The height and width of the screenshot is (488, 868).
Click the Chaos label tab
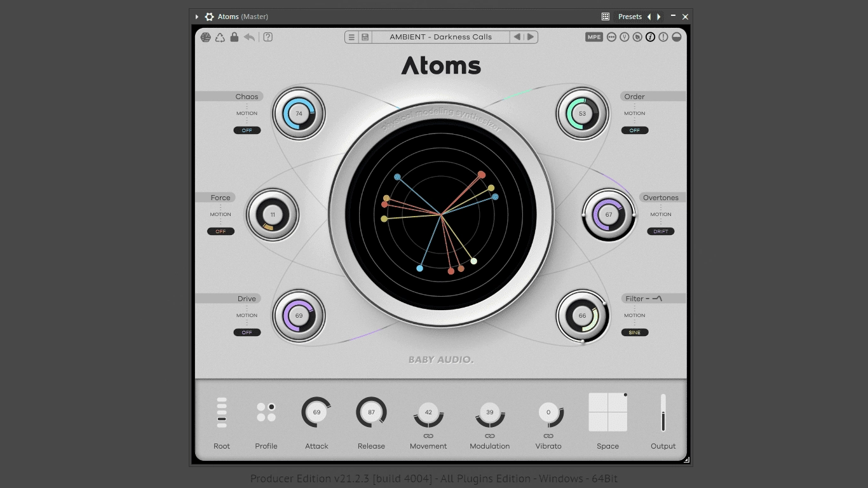(x=229, y=97)
